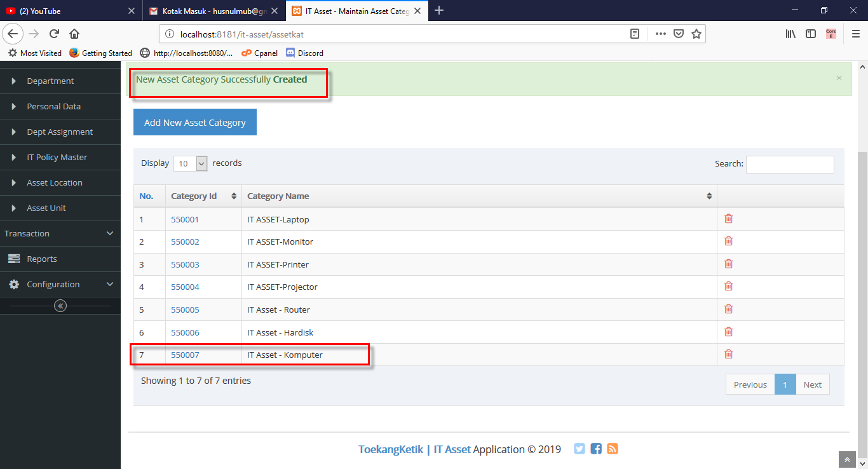868x469 pixels.
Task: Open Twitter from the footer icons
Action: [579, 448]
